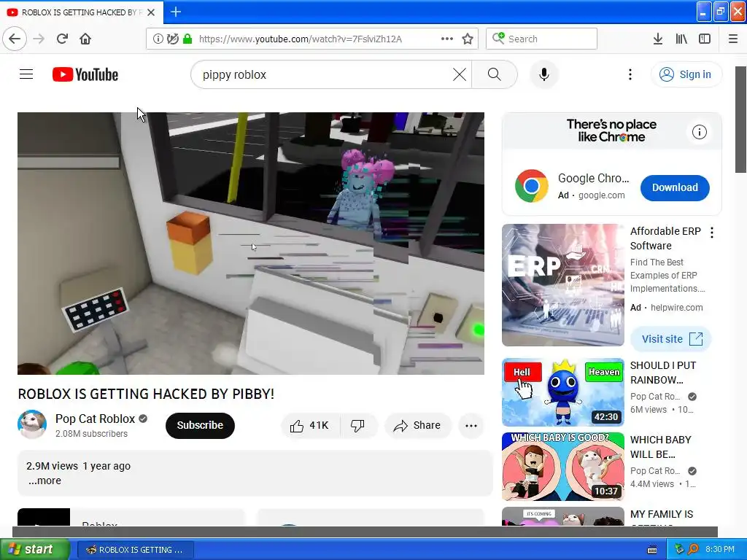Click the 2.08M subscribers text
Viewport: 747px width, 560px height.
tap(91, 434)
